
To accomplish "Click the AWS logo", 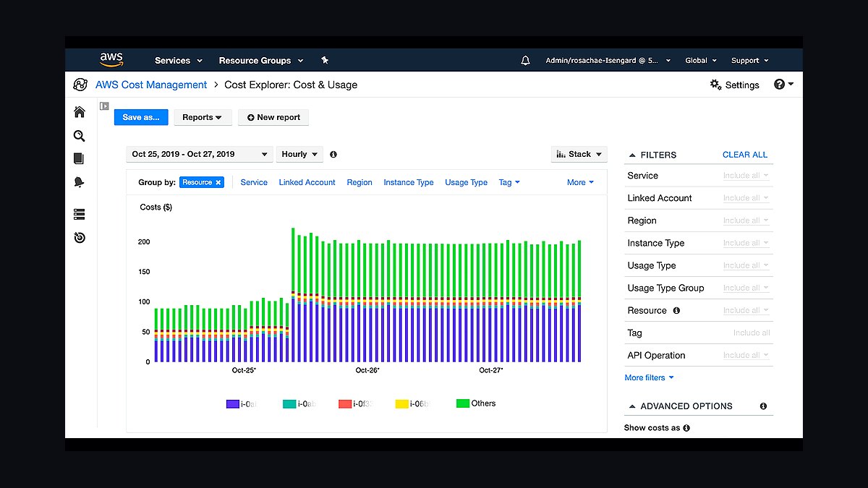I will coord(111,60).
